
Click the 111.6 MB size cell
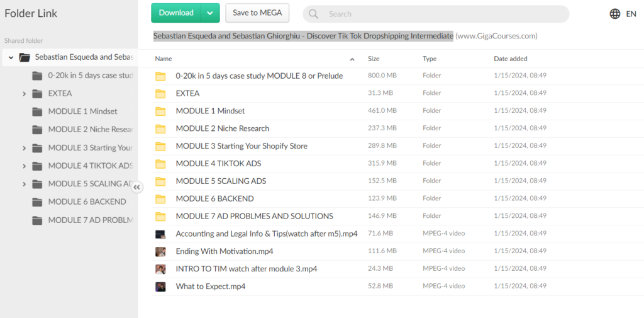click(x=382, y=251)
